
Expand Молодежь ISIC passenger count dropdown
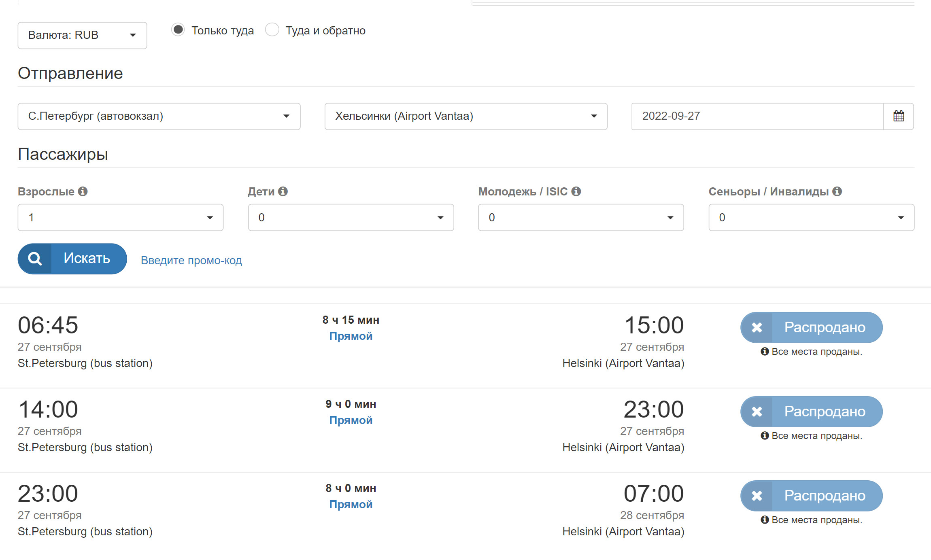(x=582, y=217)
